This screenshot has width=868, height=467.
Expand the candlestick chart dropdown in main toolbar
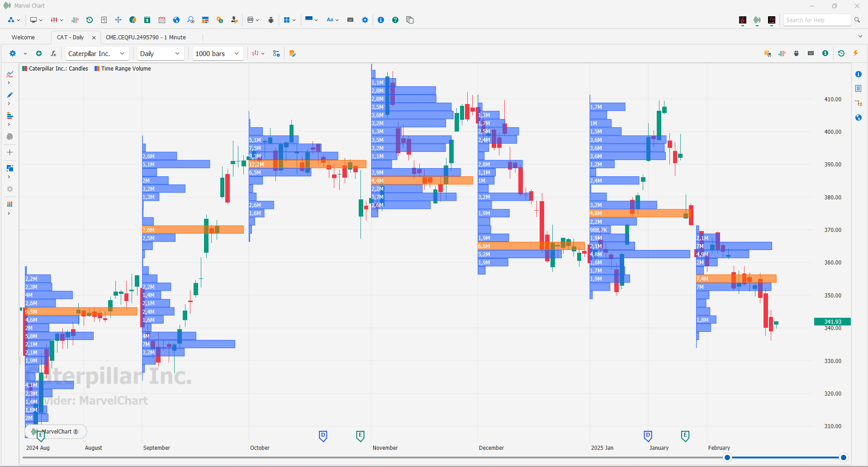[x=62, y=20]
